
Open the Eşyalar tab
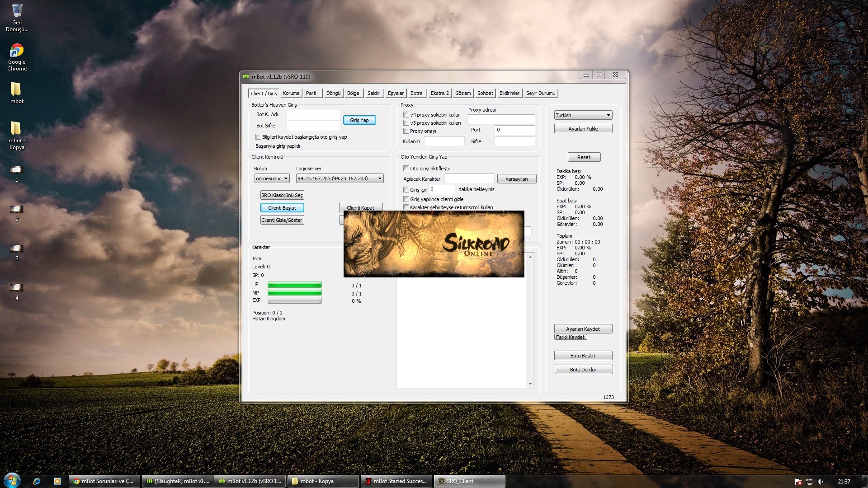coord(396,94)
